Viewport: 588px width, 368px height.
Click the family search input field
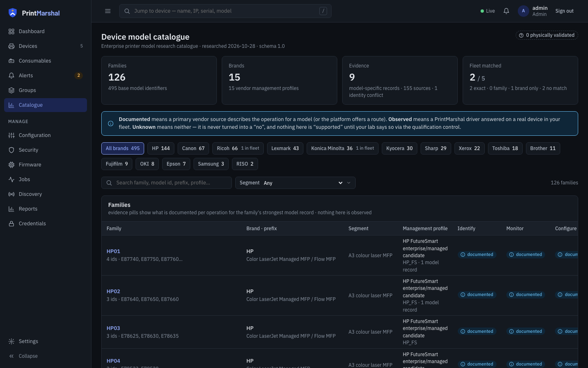point(167,183)
